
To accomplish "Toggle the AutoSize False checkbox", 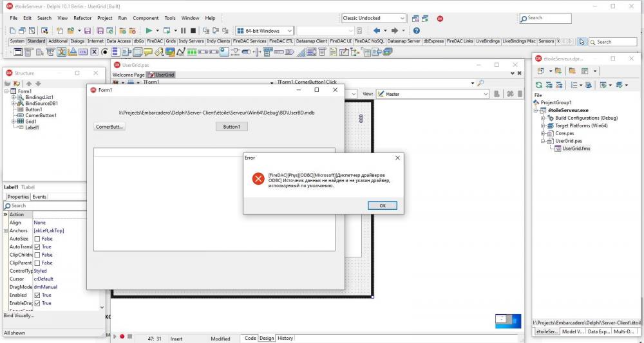I will tap(37, 239).
